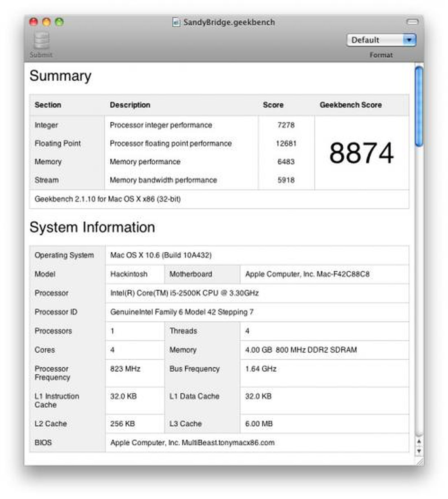Screen dimensions: 448x499
Task: Click the Operating System row label
Action: tap(64, 255)
